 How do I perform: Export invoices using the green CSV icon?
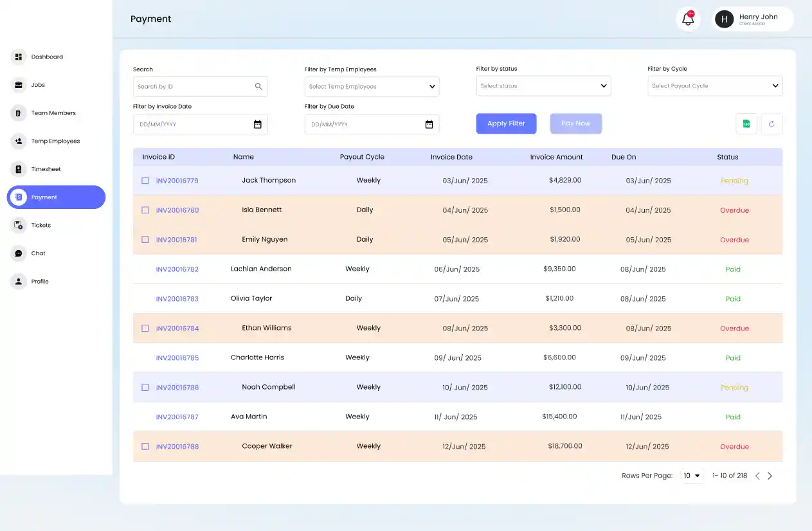746,123
